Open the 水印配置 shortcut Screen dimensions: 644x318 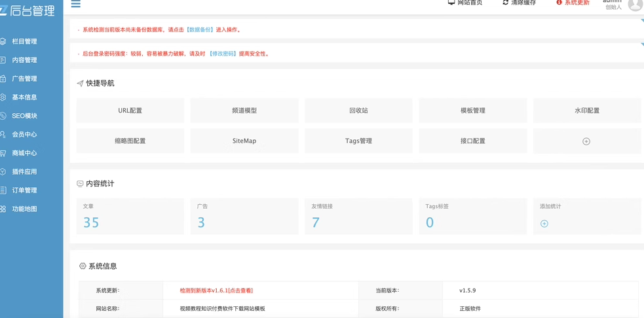pos(587,111)
